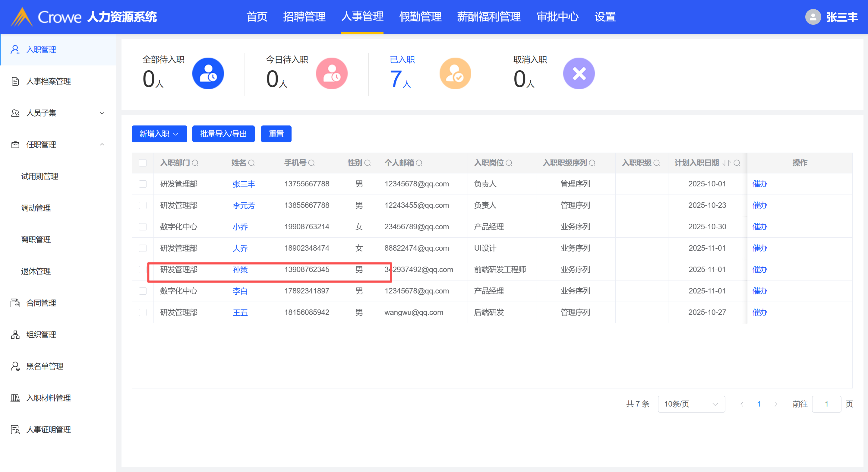This screenshot has height=472, width=868.
Task: Click 催办 link in 李元芳's row
Action: [x=759, y=205]
